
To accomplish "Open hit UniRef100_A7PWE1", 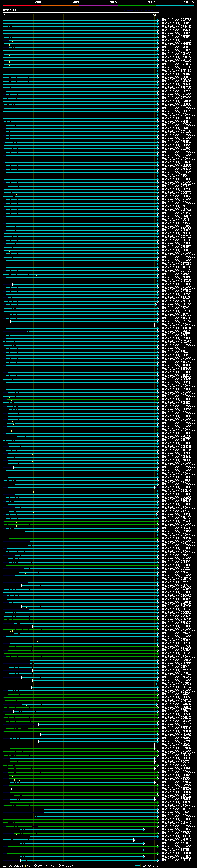I will (x=177, y=37).
